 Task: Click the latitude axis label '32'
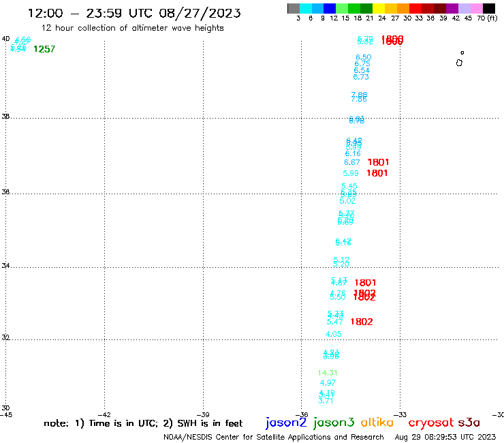5,337
